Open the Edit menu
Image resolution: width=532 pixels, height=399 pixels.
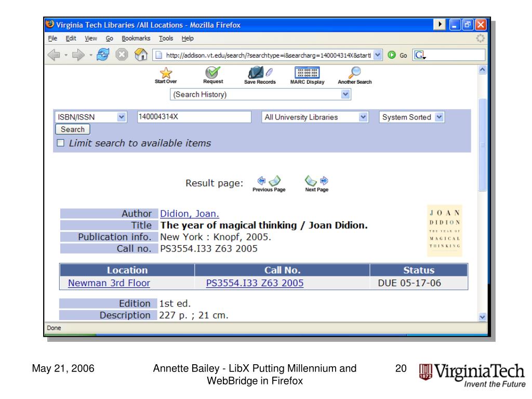[x=71, y=38]
